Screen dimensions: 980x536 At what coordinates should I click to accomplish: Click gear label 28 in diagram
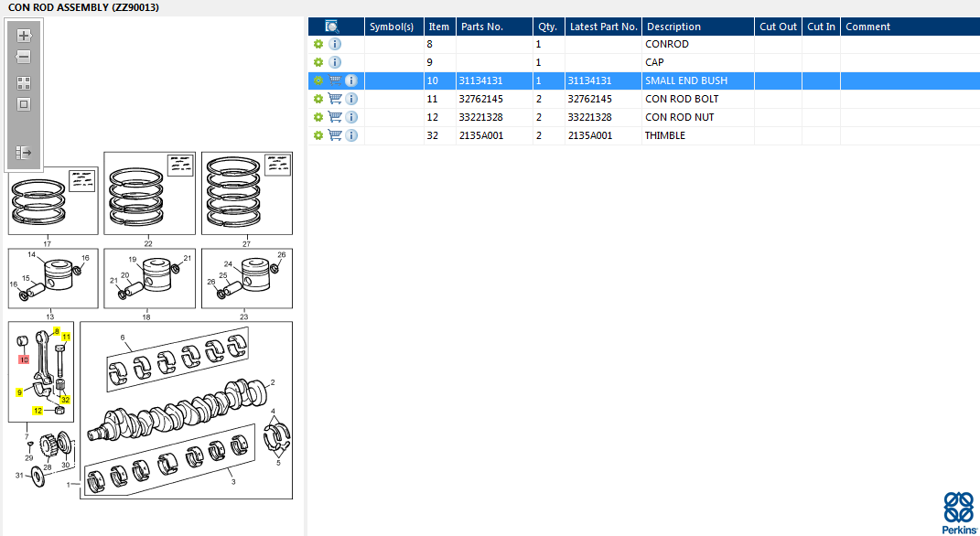click(x=48, y=467)
